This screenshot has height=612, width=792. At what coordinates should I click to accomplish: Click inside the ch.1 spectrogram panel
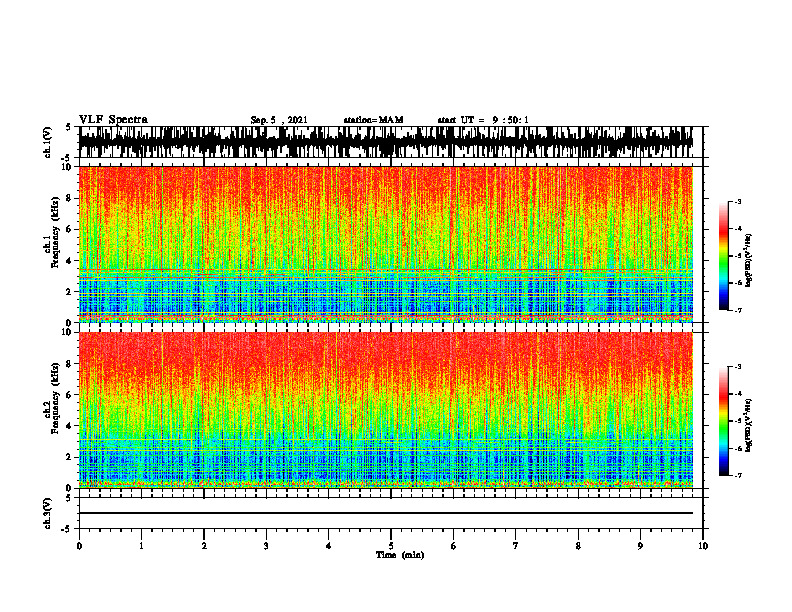tap(386, 244)
